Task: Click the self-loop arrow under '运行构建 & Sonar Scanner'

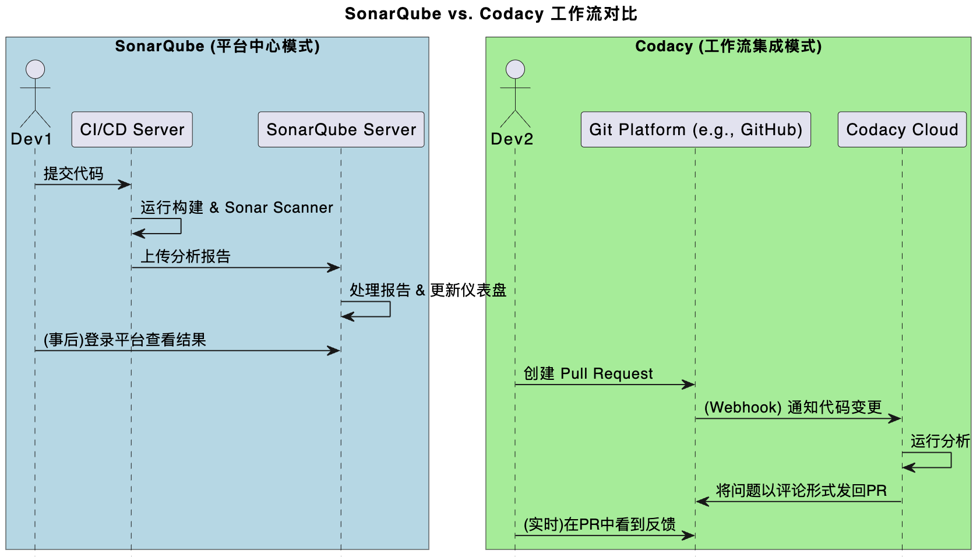Action: coord(156,226)
